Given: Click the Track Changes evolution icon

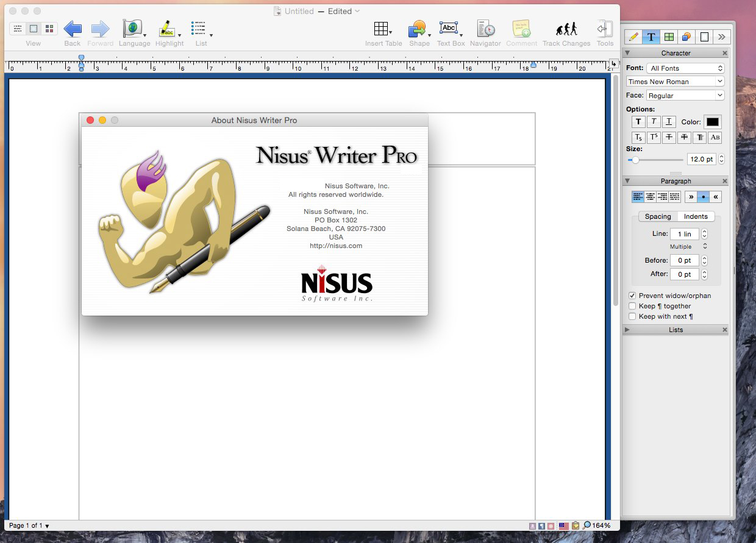Looking at the screenshot, I should [x=566, y=29].
